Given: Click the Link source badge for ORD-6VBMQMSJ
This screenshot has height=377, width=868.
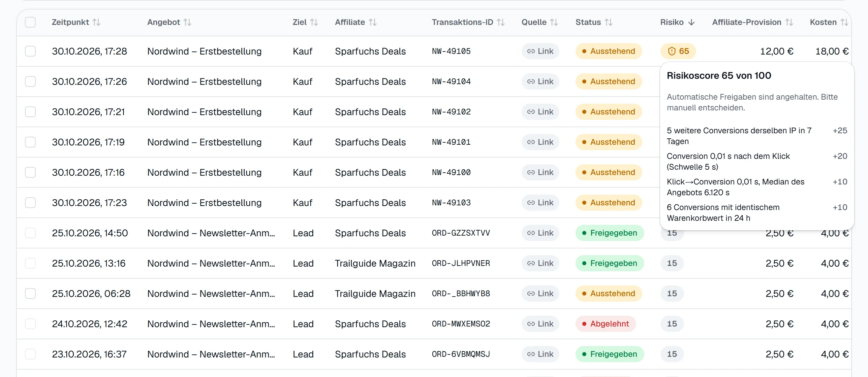Looking at the screenshot, I should point(540,354).
